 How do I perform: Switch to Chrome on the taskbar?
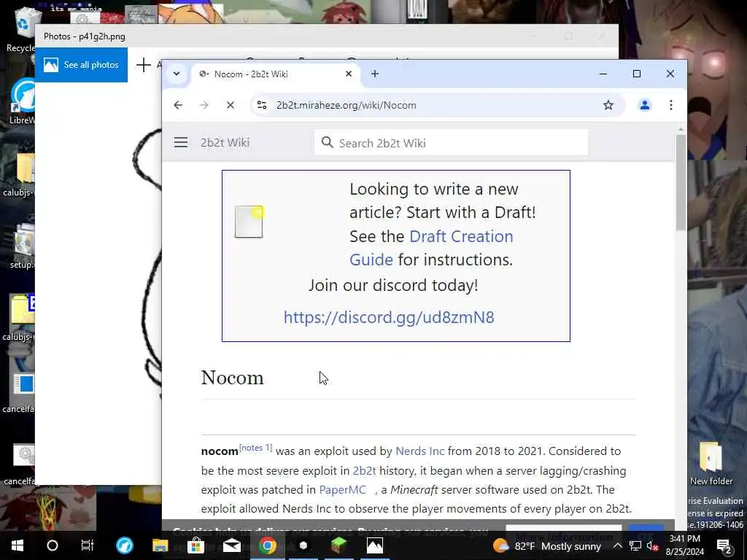click(x=268, y=545)
